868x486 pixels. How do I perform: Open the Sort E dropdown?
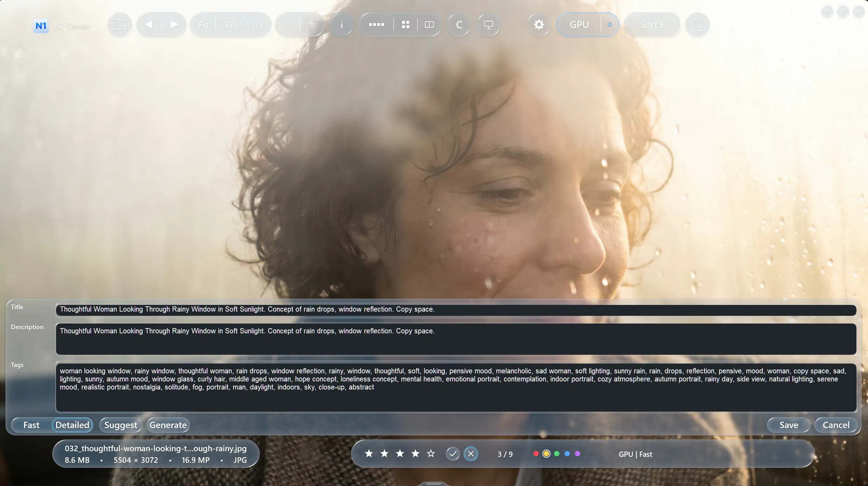[x=652, y=25]
